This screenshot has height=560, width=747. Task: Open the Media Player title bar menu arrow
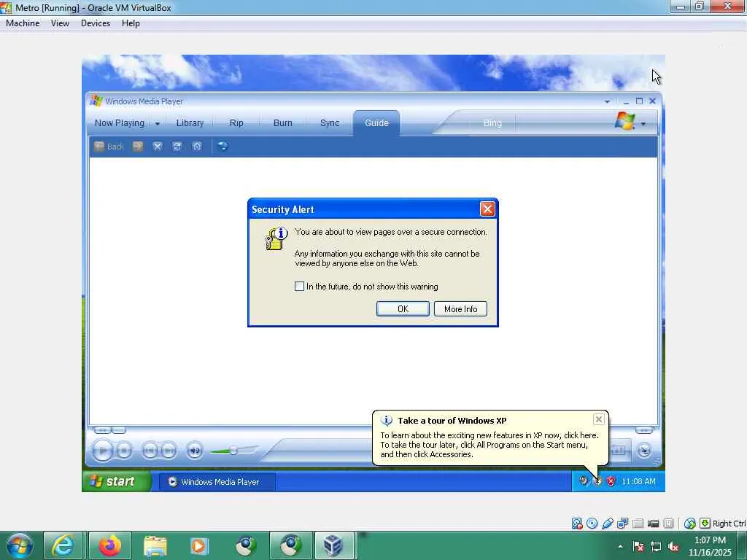(x=607, y=101)
